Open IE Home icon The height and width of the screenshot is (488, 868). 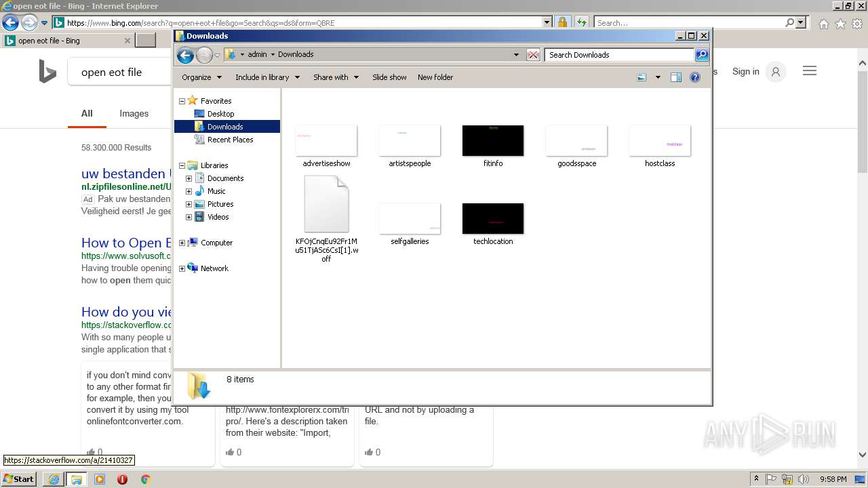click(x=823, y=24)
